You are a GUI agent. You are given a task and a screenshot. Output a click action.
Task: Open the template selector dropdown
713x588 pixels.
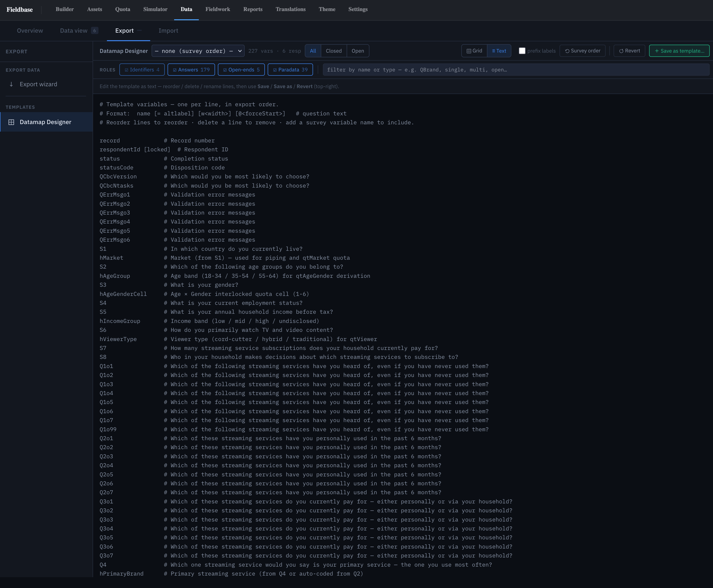198,51
